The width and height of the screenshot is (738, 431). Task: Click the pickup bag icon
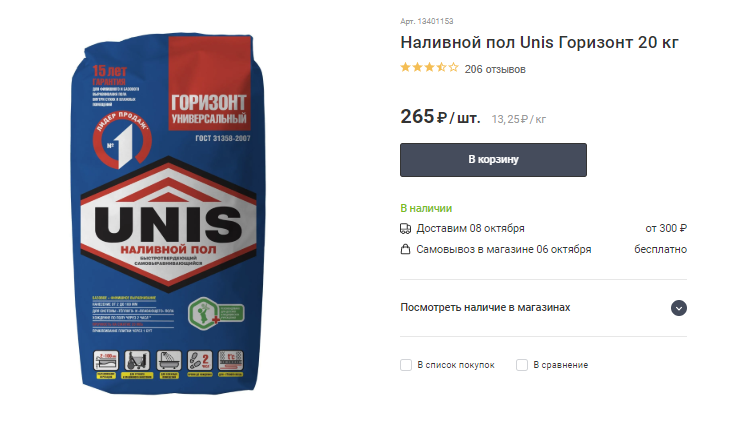[x=405, y=249]
